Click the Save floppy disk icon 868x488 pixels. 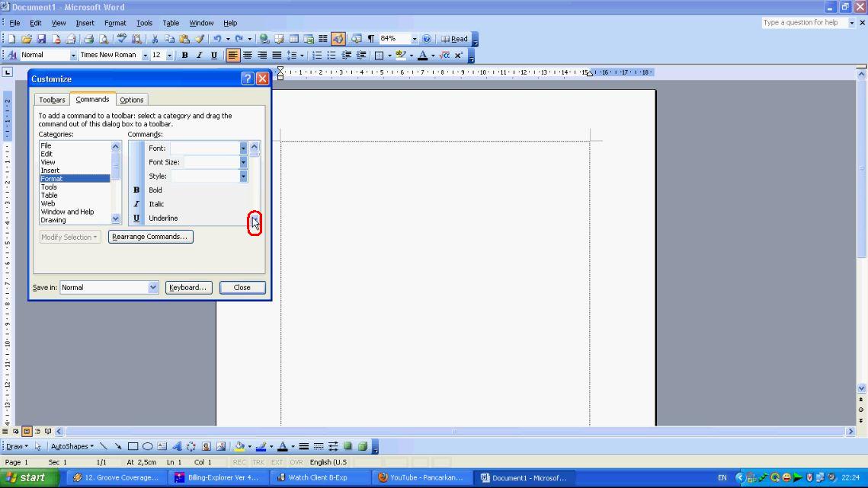point(41,39)
